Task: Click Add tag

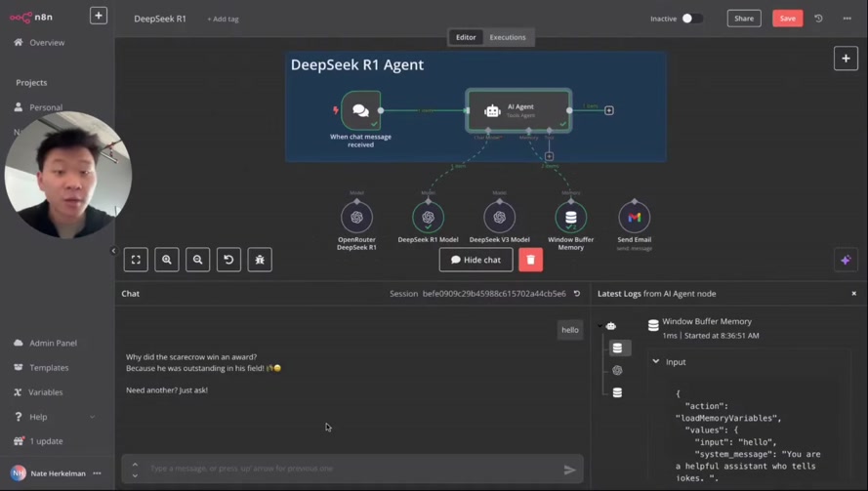Action: (223, 19)
